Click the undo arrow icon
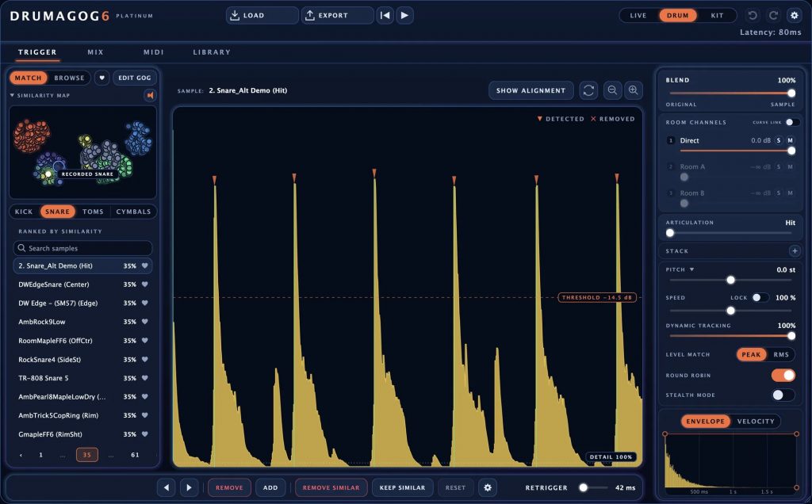The image size is (812, 504). 753,15
